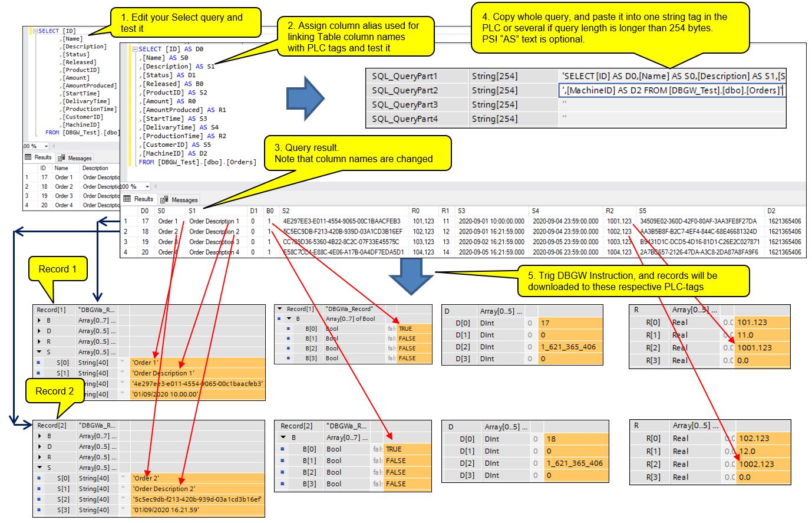This screenshot has height=523, width=812.
Task: Select the '34509E02-360D-42F0-80AF-3AA3FE8F27DA' cell
Action: click(x=699, y=221)
